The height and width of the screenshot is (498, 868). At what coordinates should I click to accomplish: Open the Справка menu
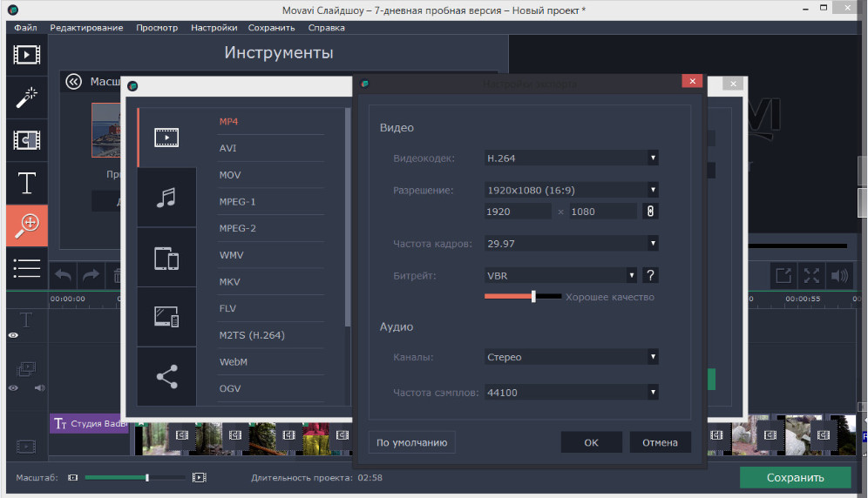coord(326,28)
